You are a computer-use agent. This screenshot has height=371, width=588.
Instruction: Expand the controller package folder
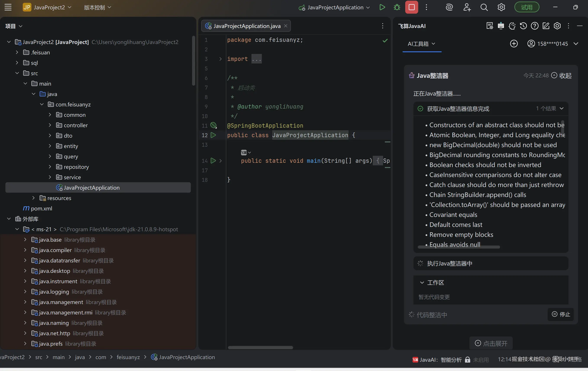pos(50,125)
